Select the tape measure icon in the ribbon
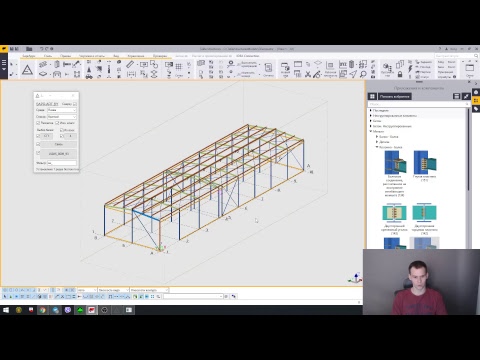 point(130,64)
